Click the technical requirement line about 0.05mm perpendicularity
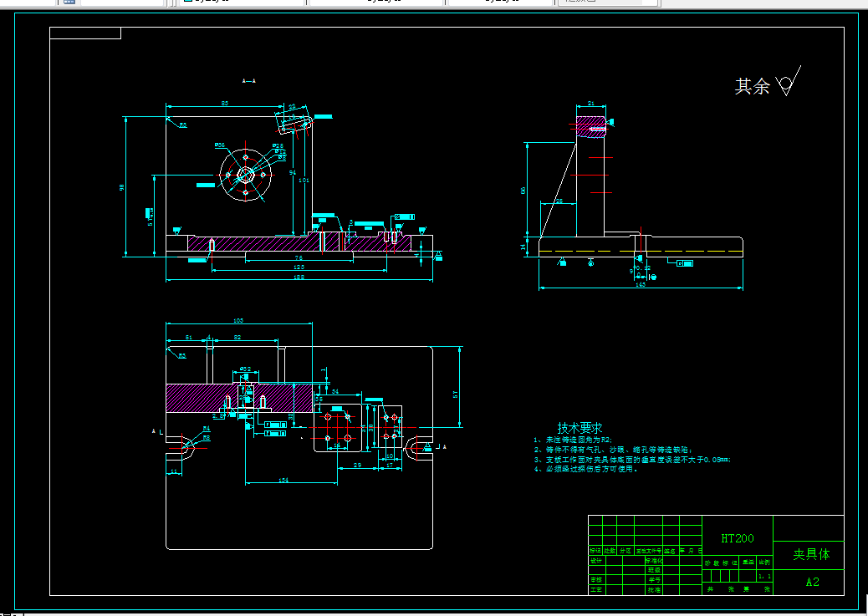 pos(632,460)
